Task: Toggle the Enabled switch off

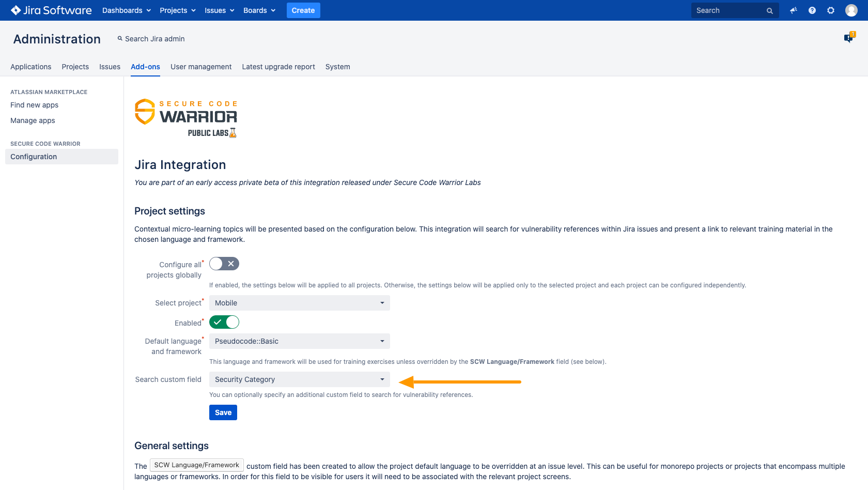Action: (x=224, y=322)
